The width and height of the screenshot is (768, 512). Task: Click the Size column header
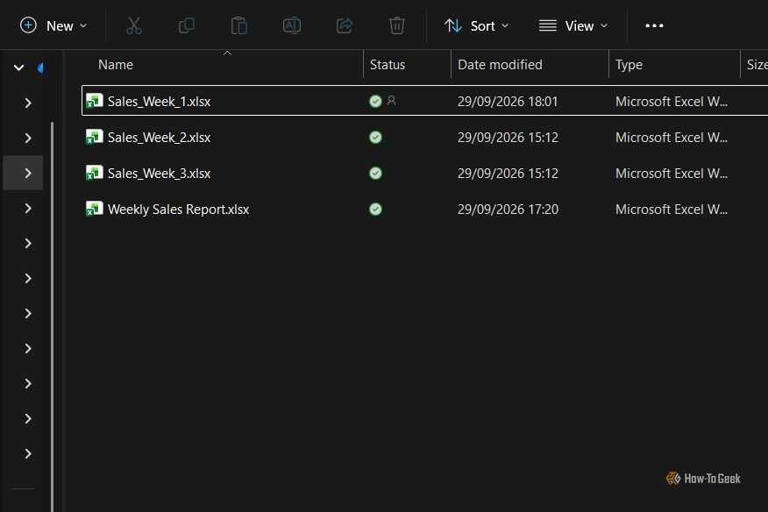757,65
